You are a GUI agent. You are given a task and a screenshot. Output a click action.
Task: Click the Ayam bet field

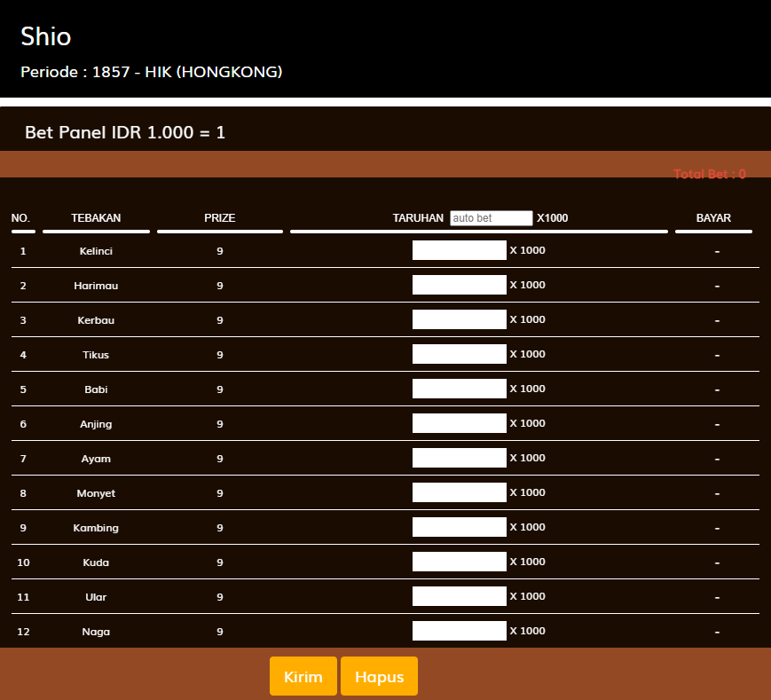(x=459, y=458)
